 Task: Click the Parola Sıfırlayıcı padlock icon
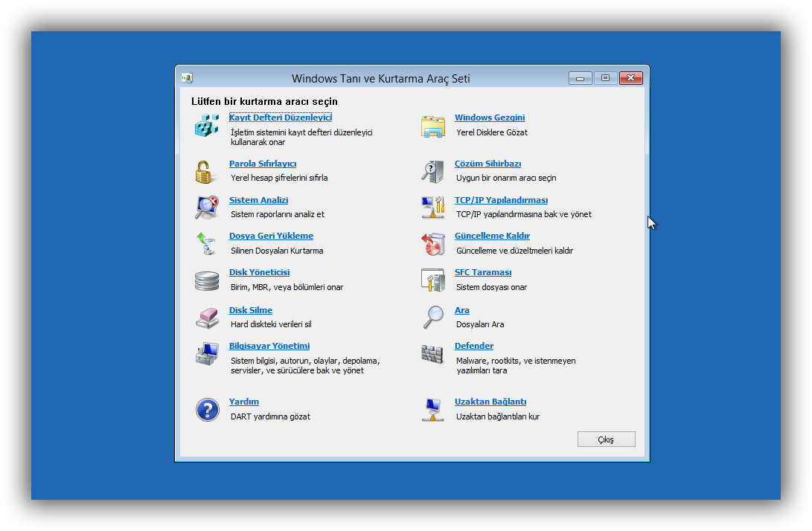pyautogui.click(x=205, y=172)
